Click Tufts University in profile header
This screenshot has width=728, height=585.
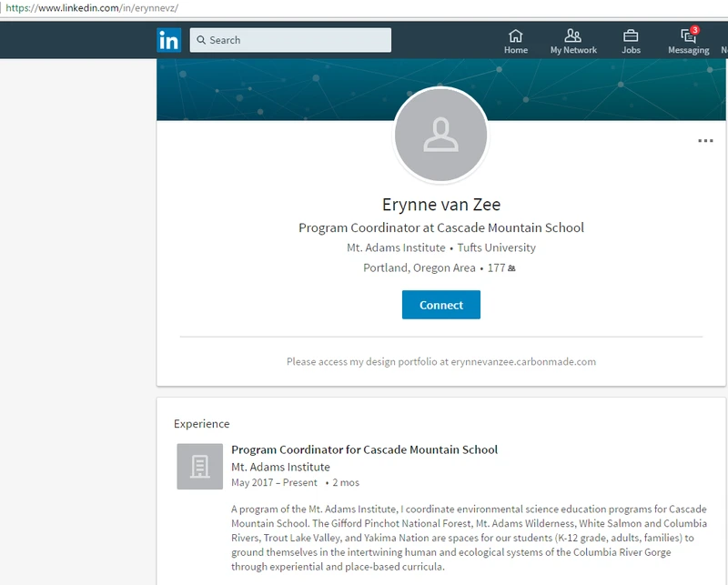click(496, 247)
